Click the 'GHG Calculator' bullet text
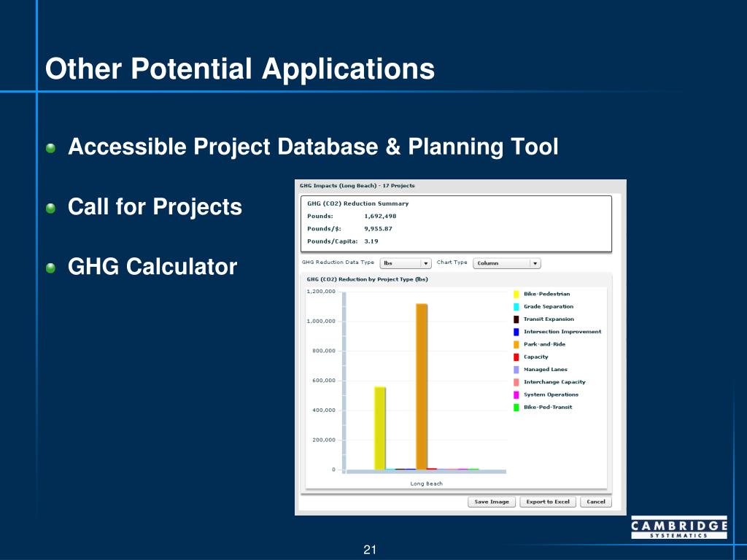Image resolution: width=747 pixels, height=560 pixels. pyautogui.click(x=152, y=267)
